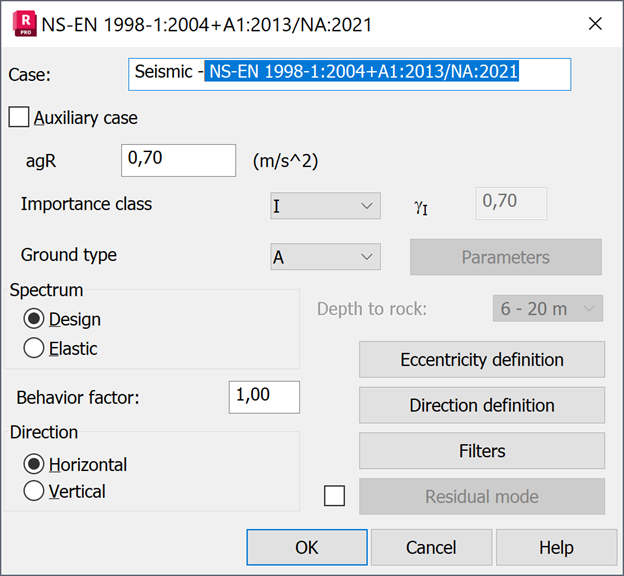This screenshot has width=624, height=576.
Task: Close the NS-EN 1998-1 dialog
Action: (x=595, y=24)
